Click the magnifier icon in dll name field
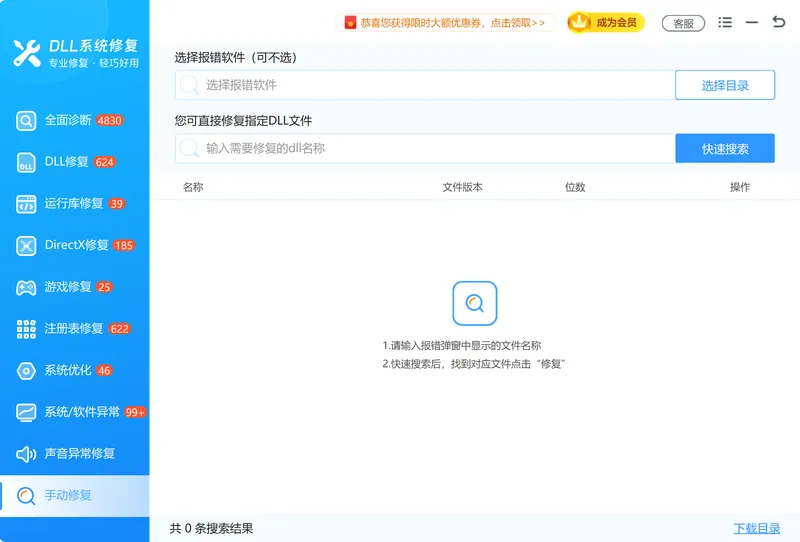The height and width of the screenshot is (542, 800). (x=189, y=148)
